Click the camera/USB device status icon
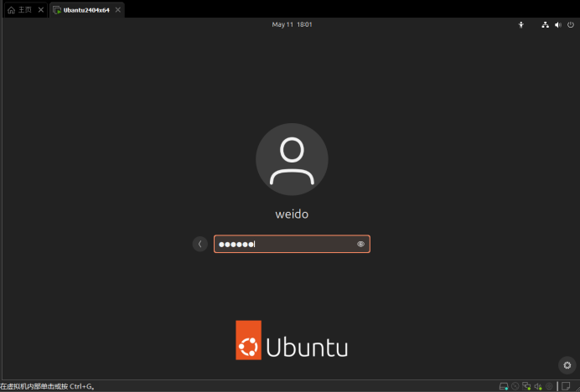 pyautogui.click(x=549, y=386)
